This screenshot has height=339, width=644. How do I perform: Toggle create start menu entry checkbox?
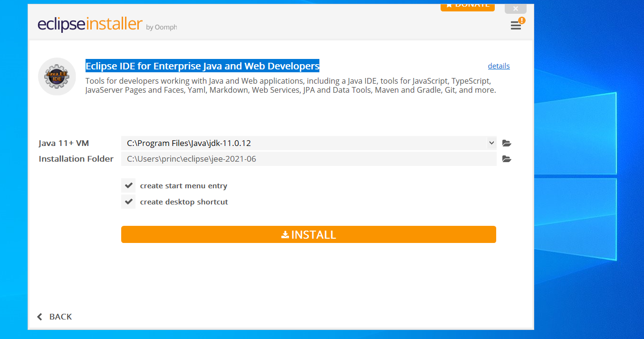click(x=128, y=185)
